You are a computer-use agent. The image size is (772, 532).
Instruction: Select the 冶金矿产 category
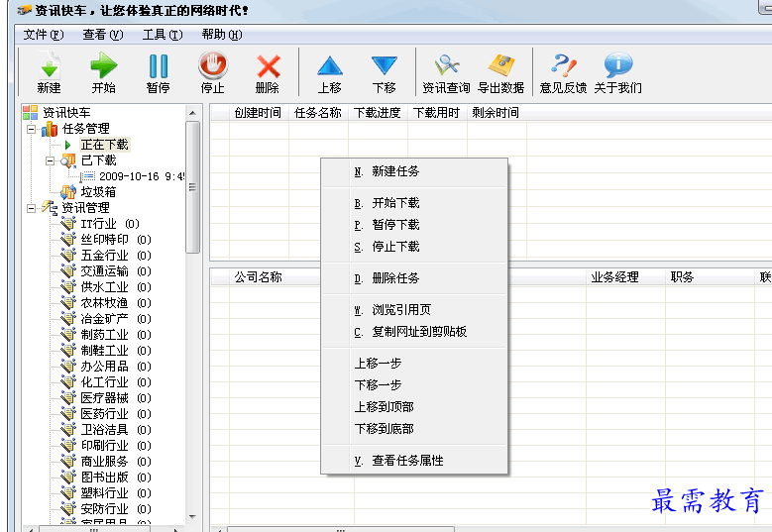[x=116, y=319]
